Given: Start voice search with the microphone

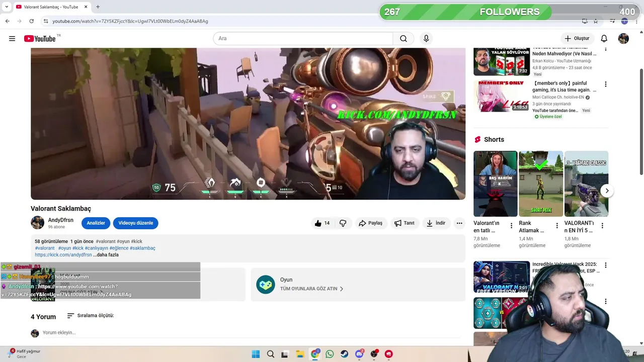Looking at the screenshot, I should 426,39.
